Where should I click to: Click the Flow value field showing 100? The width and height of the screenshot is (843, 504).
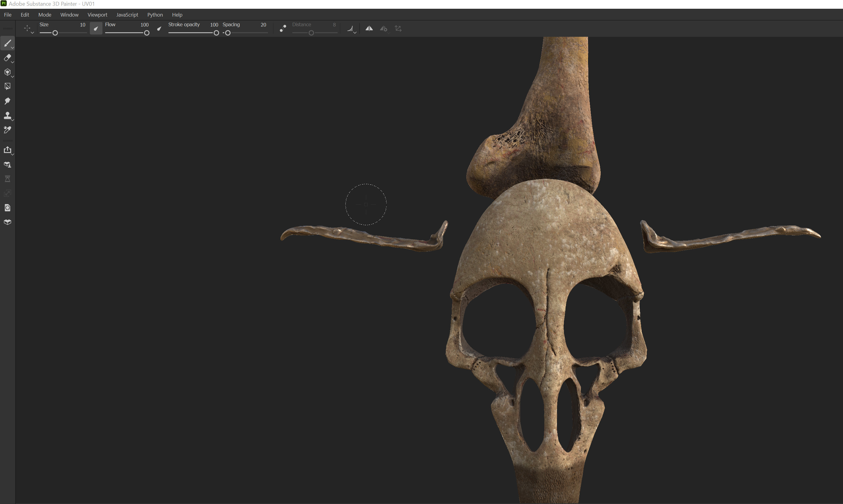145,25
